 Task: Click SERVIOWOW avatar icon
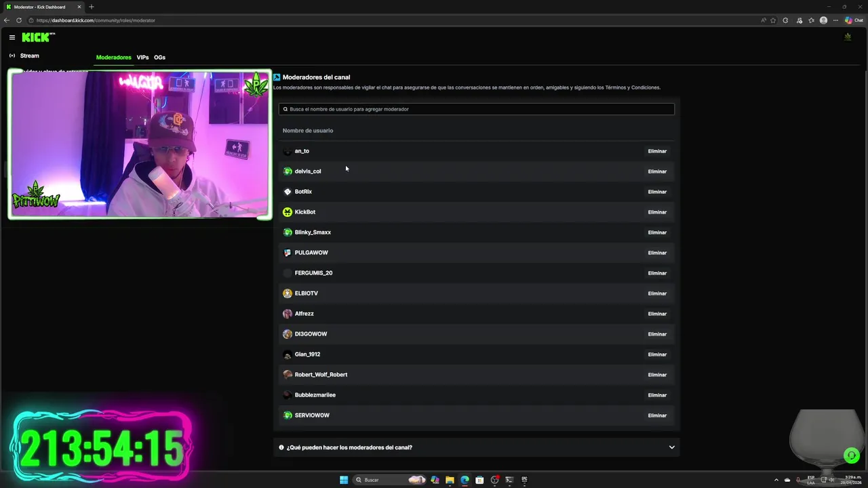tap(288, 415)
